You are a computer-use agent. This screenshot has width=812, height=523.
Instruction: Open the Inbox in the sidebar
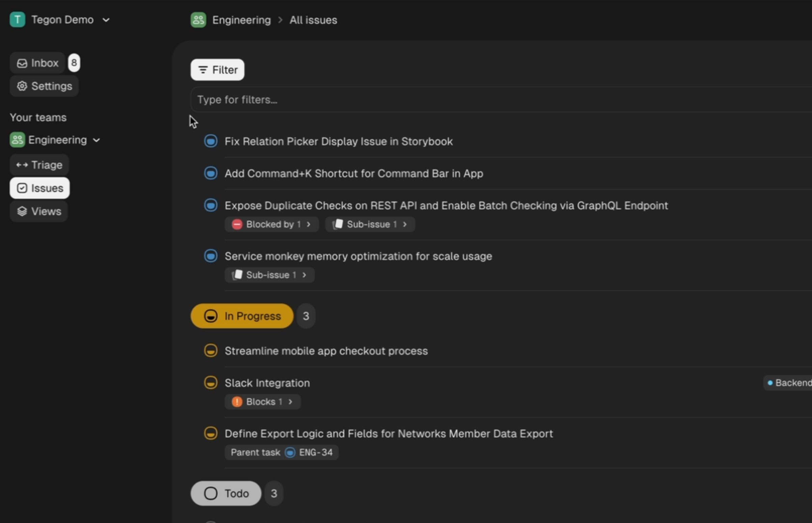tap(38, 63)
